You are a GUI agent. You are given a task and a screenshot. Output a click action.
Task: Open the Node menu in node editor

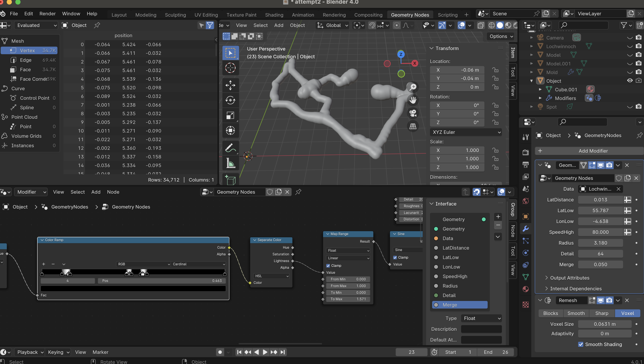point(113,192)
